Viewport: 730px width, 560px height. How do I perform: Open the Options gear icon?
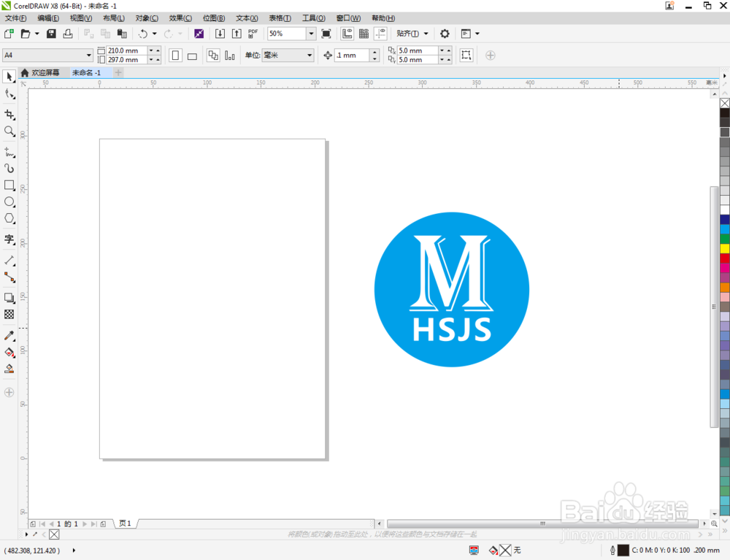click(x=445, y=34)
